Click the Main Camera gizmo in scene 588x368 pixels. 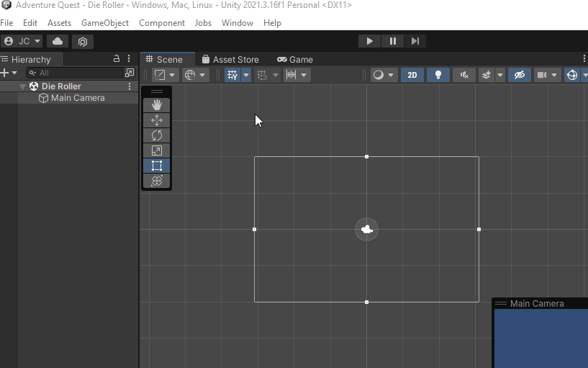pos(367,229)
